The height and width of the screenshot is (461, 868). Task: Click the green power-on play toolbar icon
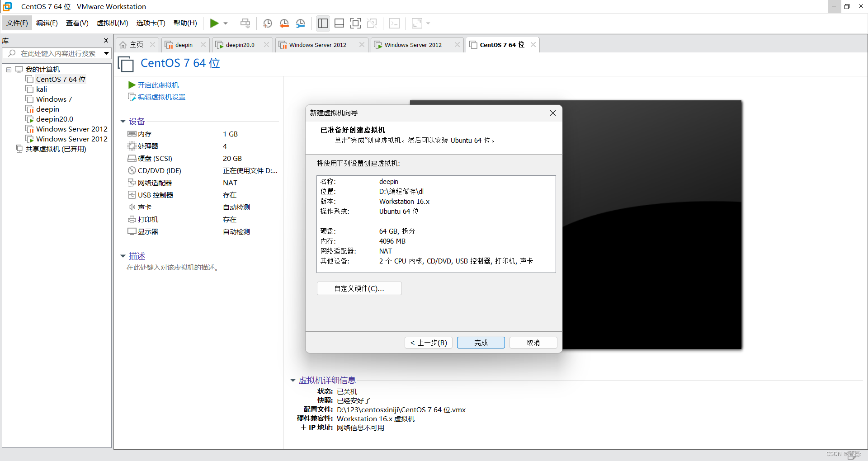[x=214, y=23]
